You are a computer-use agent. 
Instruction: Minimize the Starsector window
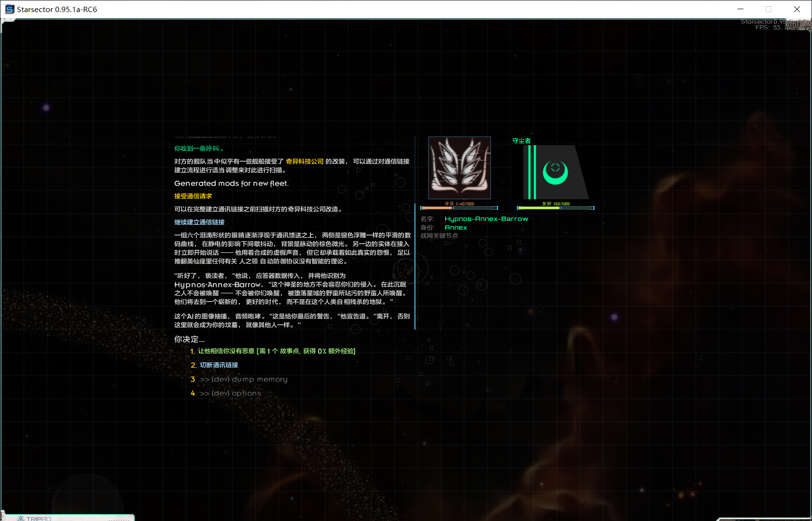pyautogui.click(x=741, y=9)
